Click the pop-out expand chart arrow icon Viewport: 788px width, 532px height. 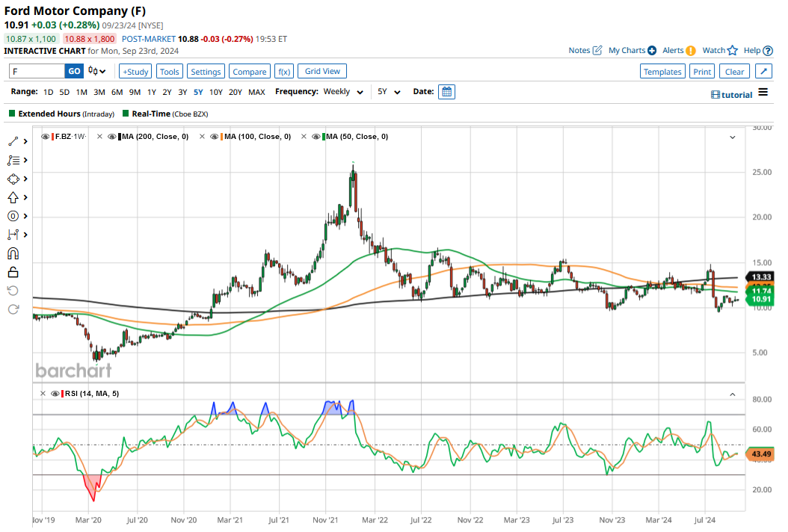(764, 71)
